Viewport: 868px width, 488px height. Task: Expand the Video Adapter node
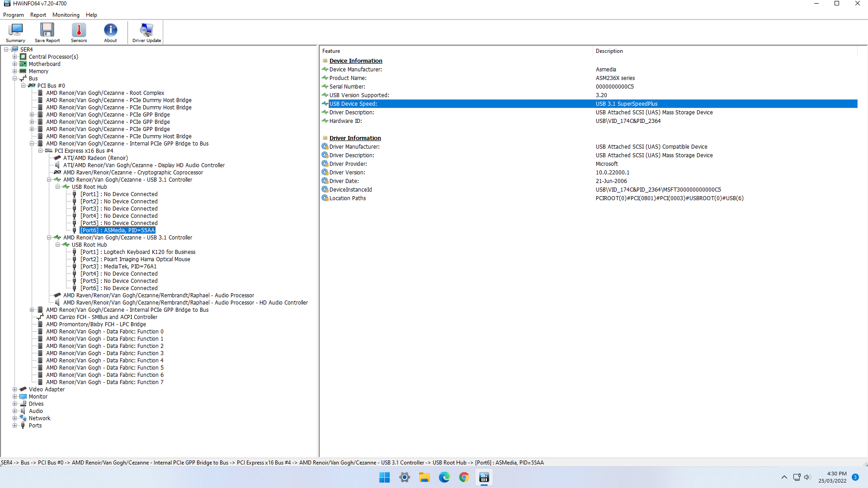pyautogui.click(x=14, y=389)
